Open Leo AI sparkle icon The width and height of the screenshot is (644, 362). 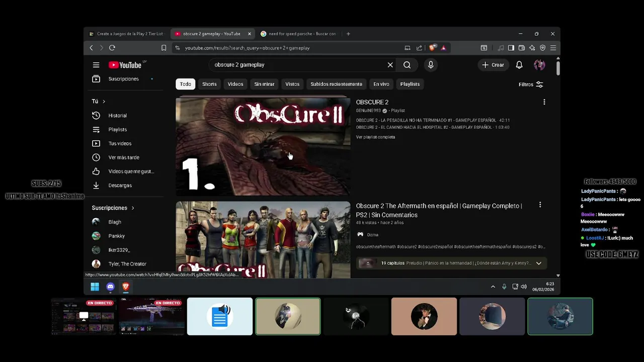pyautogui.click(x=532, y=48)
